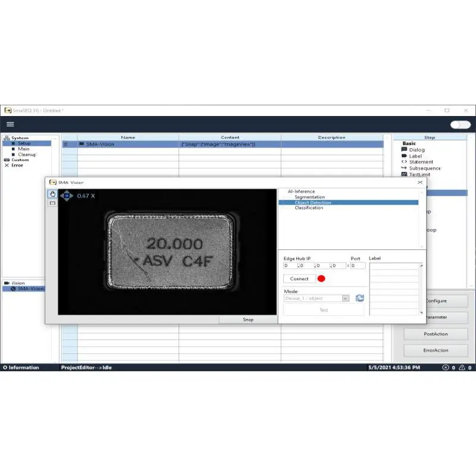Click the Step panel header
This screenshot has width=476, height=476.
tap(430, 137)
